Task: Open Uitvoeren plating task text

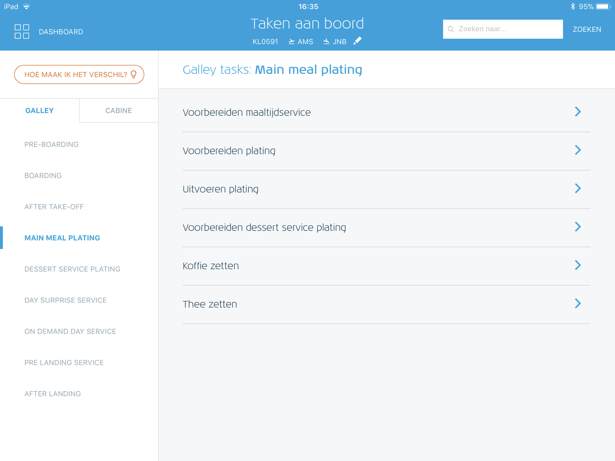Action: (220, 189)
